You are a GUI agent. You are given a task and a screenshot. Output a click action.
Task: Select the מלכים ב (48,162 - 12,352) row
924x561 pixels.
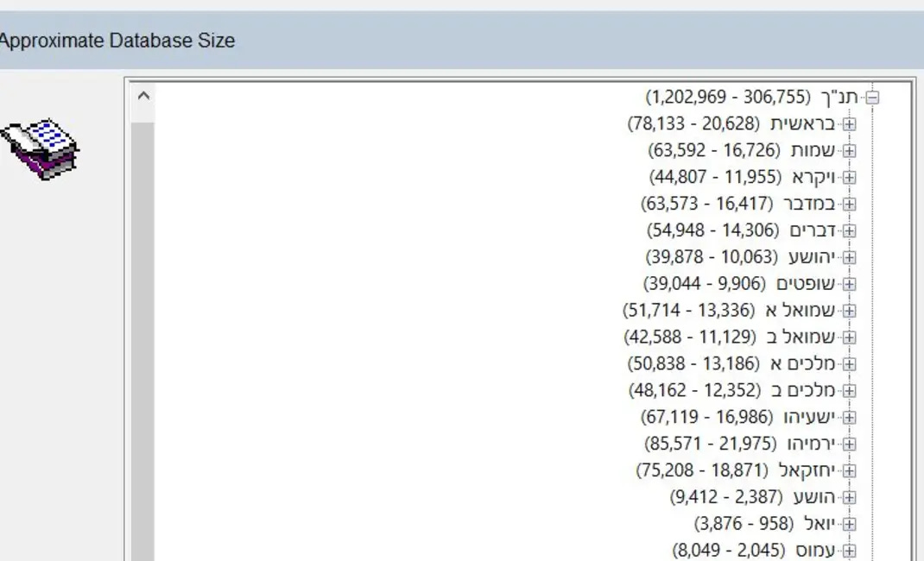point(732,390)
